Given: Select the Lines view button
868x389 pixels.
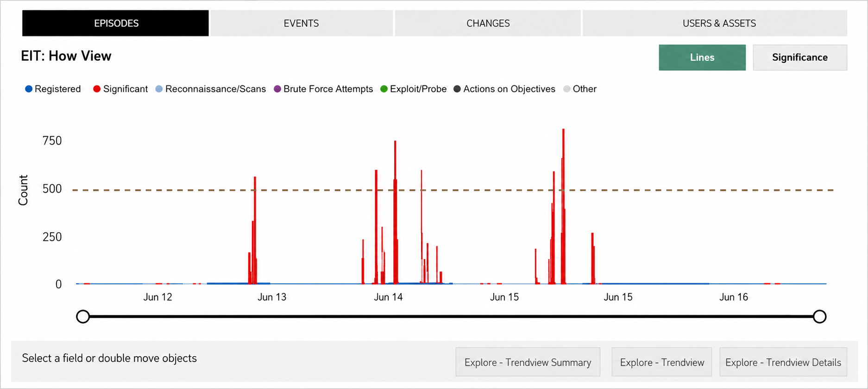Looking at the screenshot, I should pyautogui.click(x=702, y=57).
